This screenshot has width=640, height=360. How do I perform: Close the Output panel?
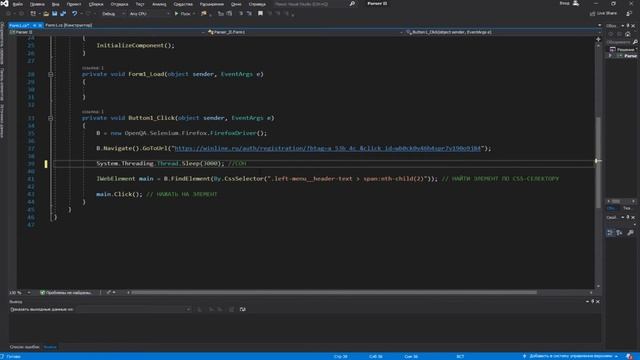click(x=598, y=302)
